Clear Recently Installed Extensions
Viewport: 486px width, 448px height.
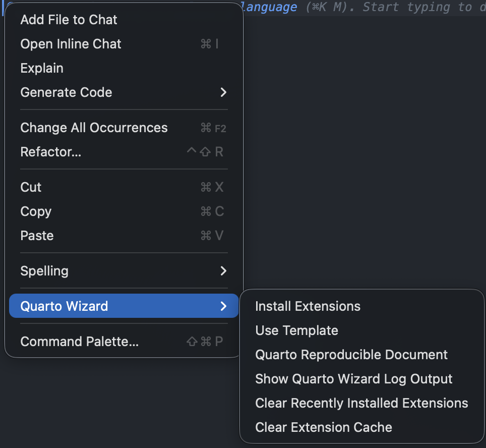pos(361,403)
